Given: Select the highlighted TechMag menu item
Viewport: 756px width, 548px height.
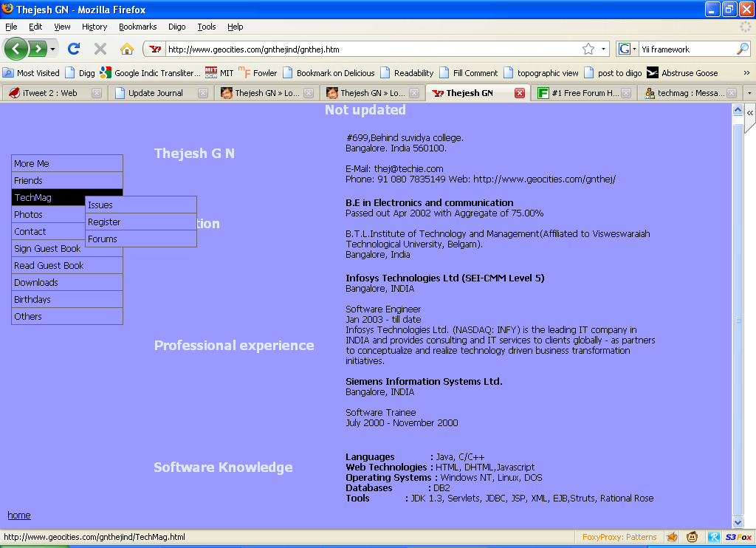Looking at the screenshot, I should coord(48,197).
